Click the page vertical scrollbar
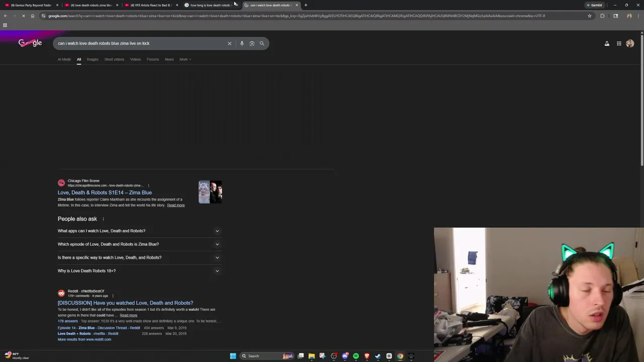The image size is (644, 362). 641,101
